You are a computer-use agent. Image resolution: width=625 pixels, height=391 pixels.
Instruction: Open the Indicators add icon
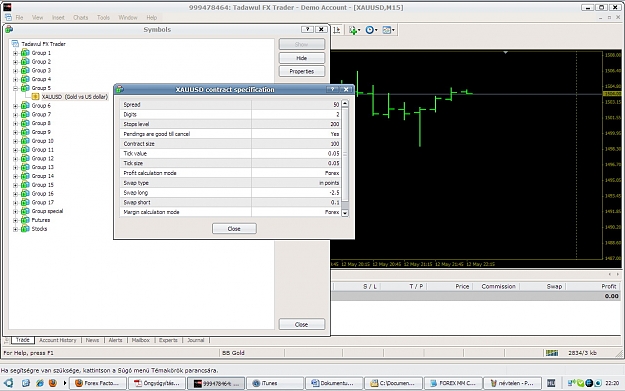pos(352,30)
